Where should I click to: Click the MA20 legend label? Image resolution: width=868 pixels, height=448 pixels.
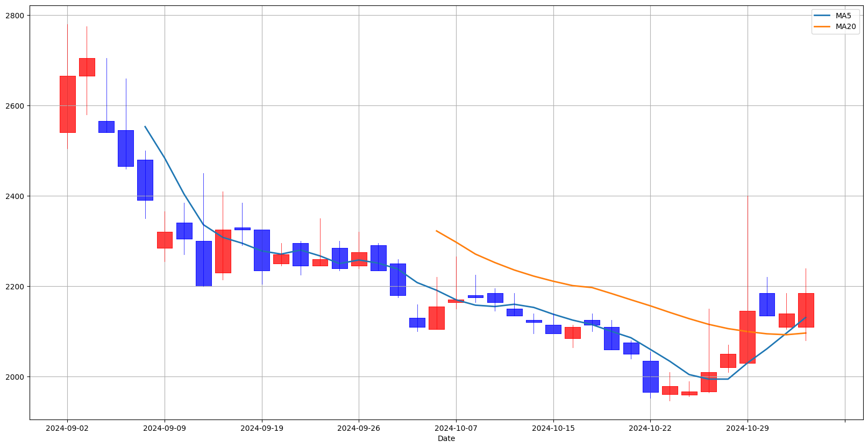pyautogui.click(x=845, y=26)
